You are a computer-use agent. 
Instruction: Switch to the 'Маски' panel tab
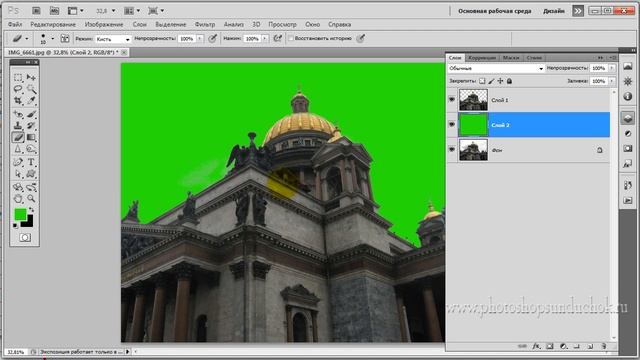(511, 58)
